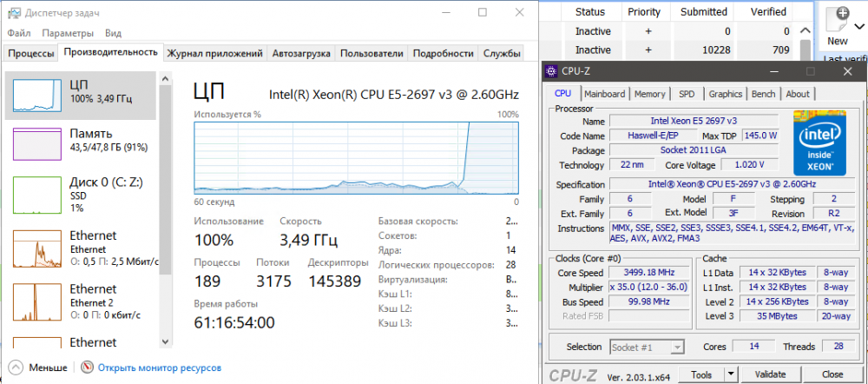Click the Bench tab in CPU-Z
Screen dimensions: 868x384
[763, 94]
